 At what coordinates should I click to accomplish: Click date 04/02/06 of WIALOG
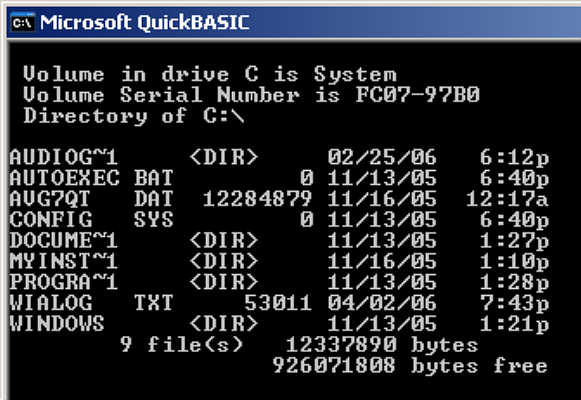pyautogui.click(x=382, y=303)
